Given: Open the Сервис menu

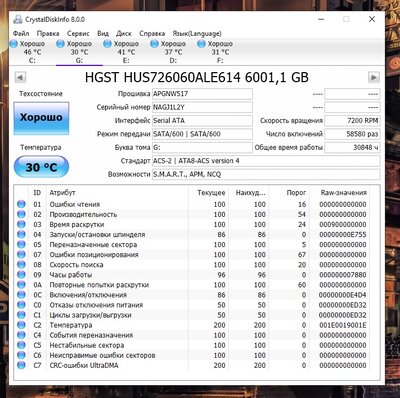Looking at the screenshot, I should (78, 34).
